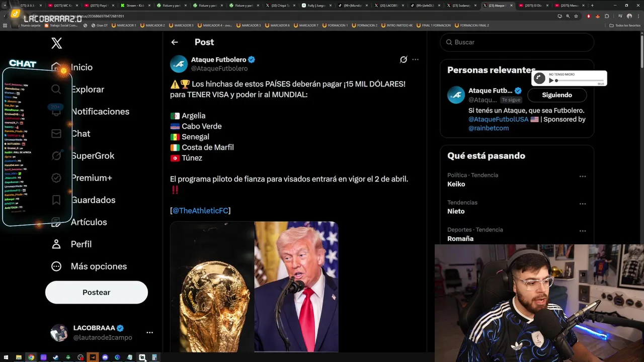Open the post's three-dot more menu
The width and height of the screenshot is (644, 362).
click(415, 59)
